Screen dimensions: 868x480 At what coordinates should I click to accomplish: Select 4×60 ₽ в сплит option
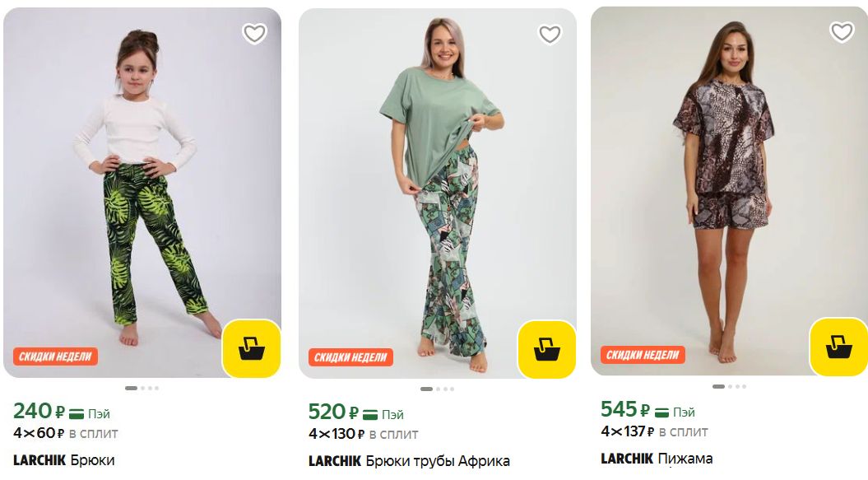coord(65,433)
